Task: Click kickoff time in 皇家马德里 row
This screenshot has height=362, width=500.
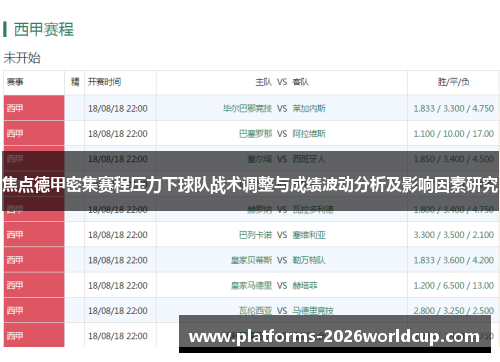Action: pyautogui.click(x=118, y=285)
